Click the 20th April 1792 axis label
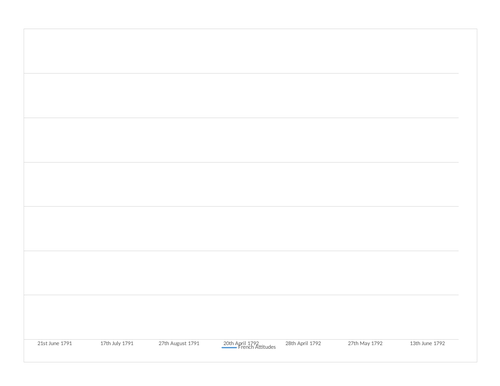The width and height of the screenshot is (500, 386). click(x=241, y=343)
